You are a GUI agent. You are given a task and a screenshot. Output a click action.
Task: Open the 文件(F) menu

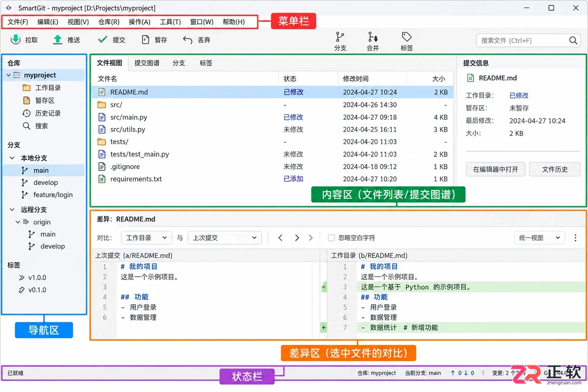coord(18,22)
